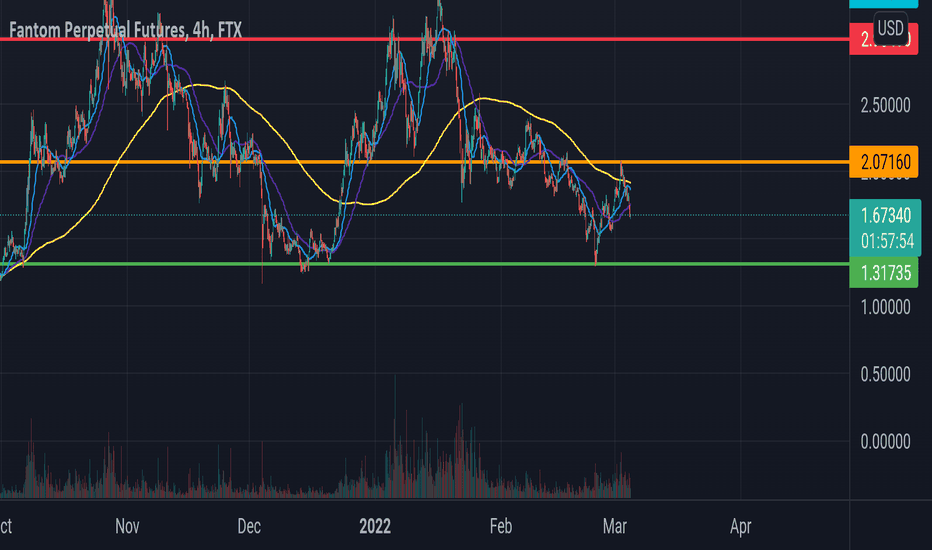Select the orange 2.07160 price label
Screen dimensions: 932x550
884,161
